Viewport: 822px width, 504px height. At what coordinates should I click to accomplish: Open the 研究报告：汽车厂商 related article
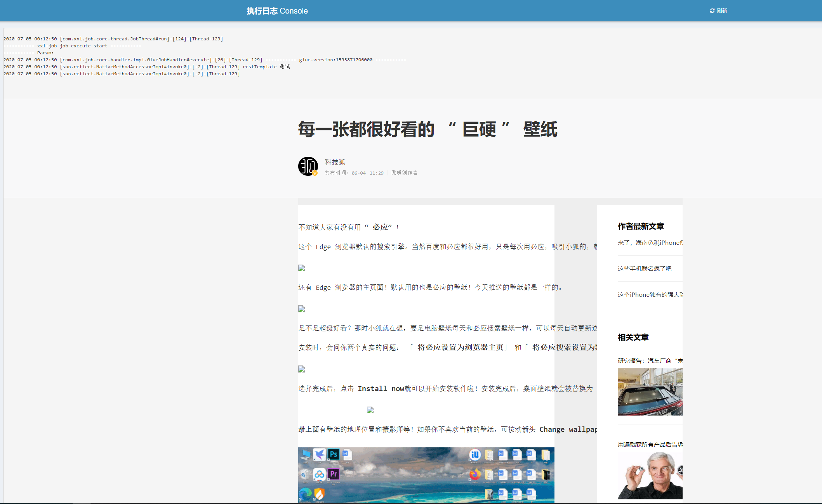[x=650, y=360]
